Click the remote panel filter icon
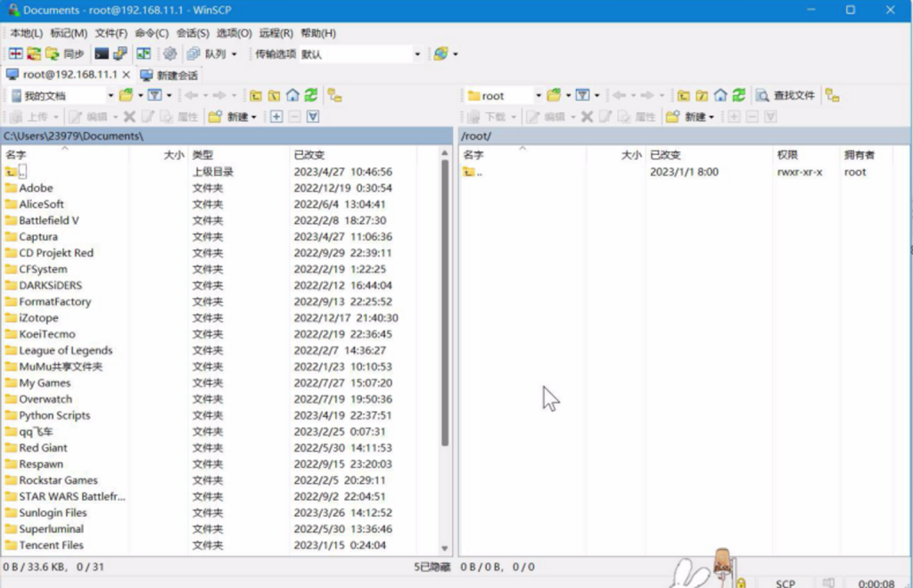Image resolution: width=913 pixels, height=588 pixels. tap(583, 95)
